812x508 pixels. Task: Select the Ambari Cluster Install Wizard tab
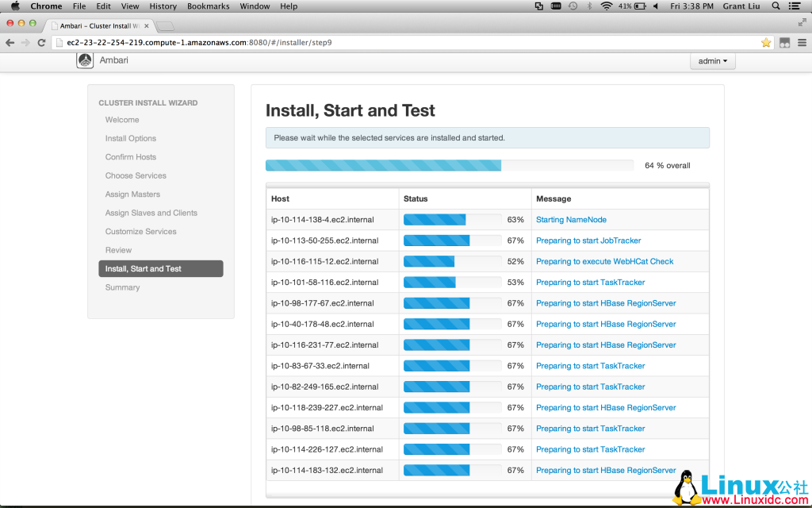click(x=95, y=25)
